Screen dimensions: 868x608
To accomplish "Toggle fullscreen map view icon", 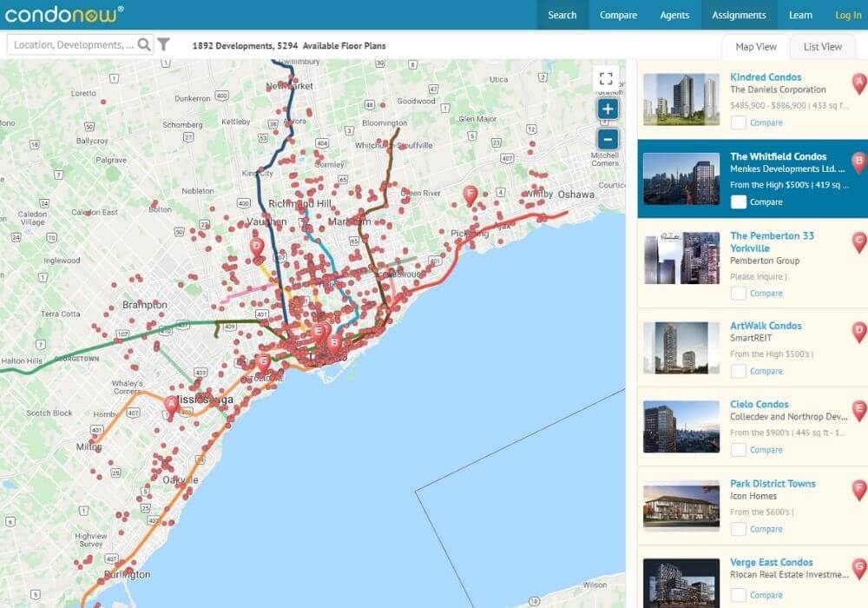I will 607,78.
